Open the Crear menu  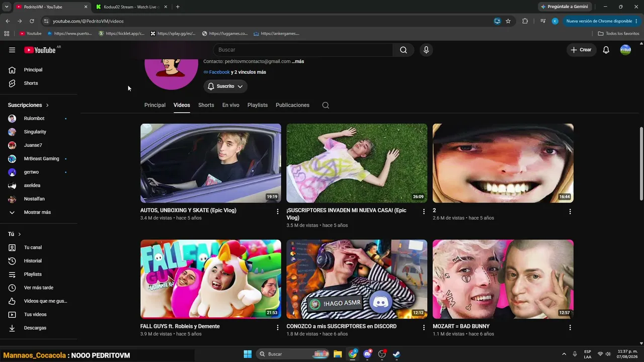(581, 50)
